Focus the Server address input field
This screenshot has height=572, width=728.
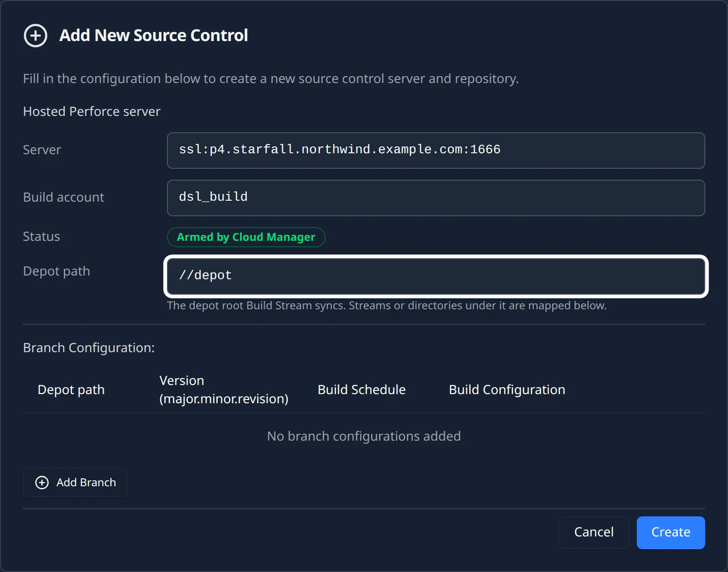pyautogui.click(x=436, y=150)
